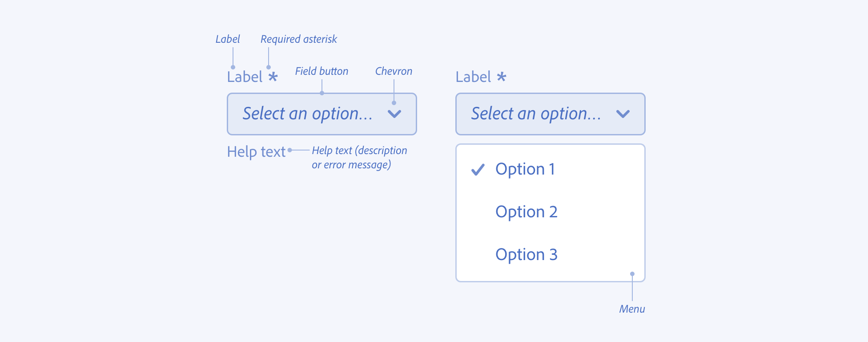Choose Option 1 in the menu
868x342 pixels.
tap(525, 169)
